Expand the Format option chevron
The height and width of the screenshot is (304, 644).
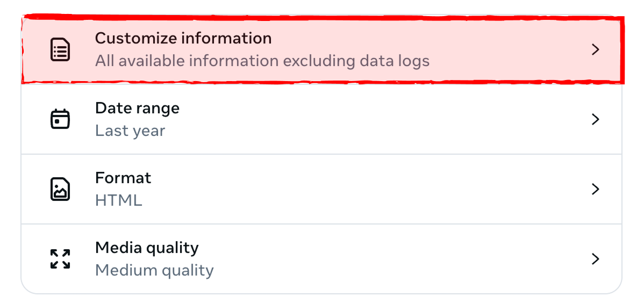coord(595,189)
